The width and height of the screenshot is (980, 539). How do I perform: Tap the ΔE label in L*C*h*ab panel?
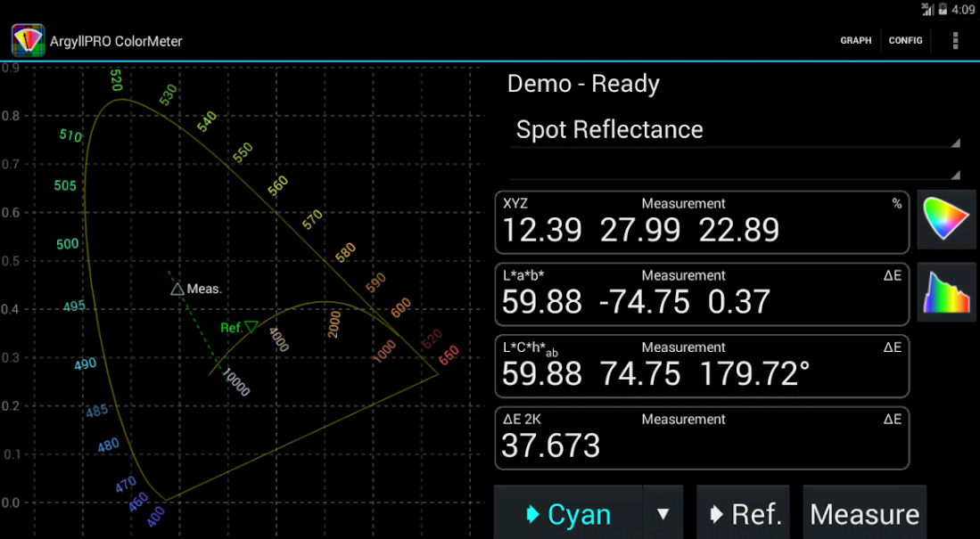pos(893,347)
